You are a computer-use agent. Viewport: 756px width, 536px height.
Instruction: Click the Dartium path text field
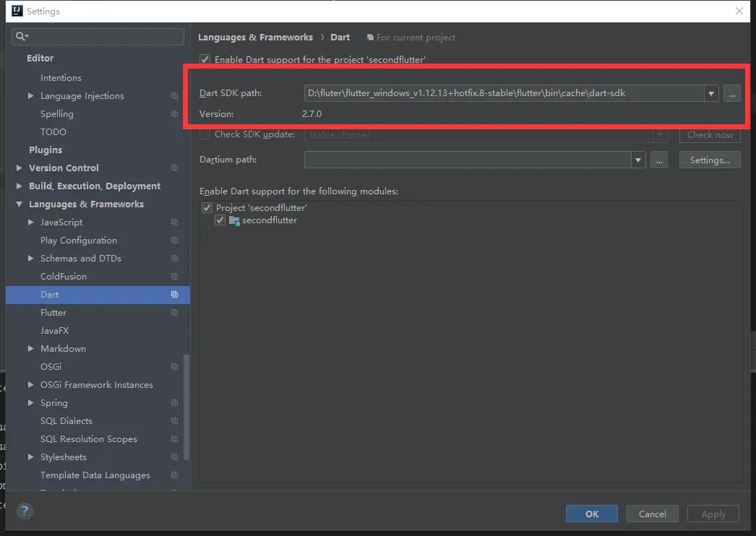pyautogui.click(x=468, y=160)
